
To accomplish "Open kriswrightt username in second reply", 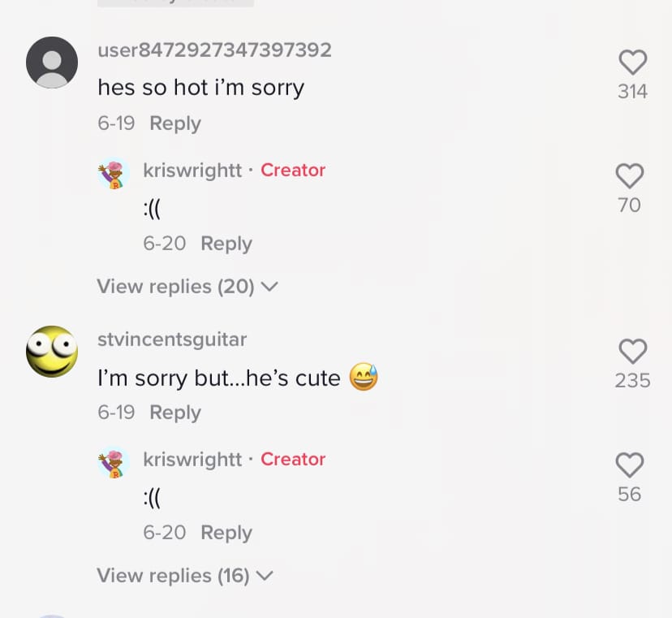I will pyautogui.click(x=192, y=460).
